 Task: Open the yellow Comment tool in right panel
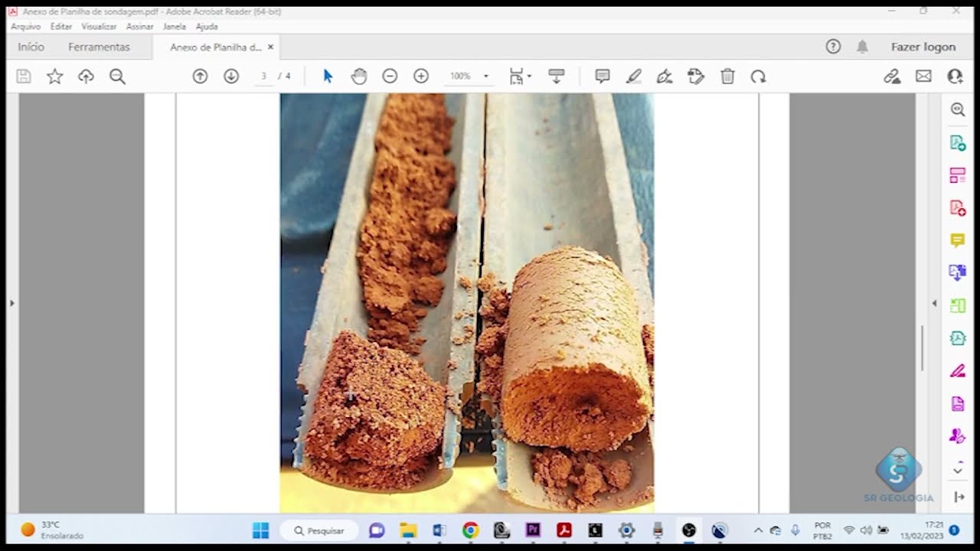[x=958, y=240]
